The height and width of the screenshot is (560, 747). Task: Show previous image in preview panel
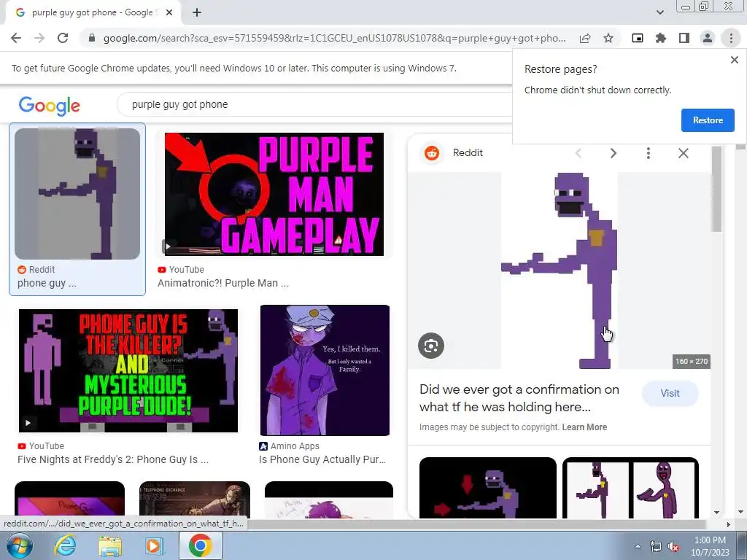[x=578, y=153]
